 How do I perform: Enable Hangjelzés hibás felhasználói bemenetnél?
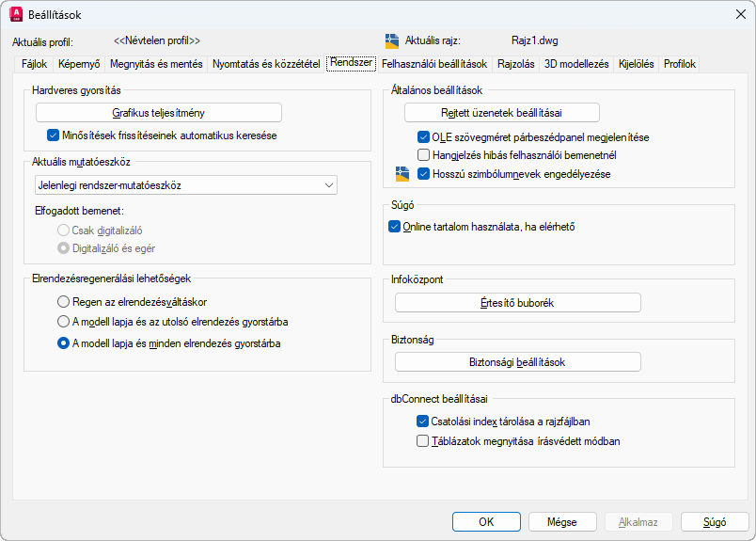[x=423, y=155]
